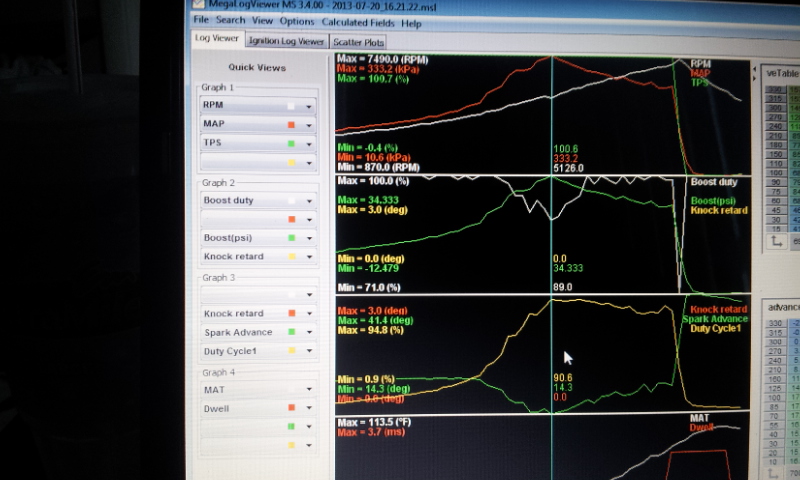Screen dimensions: 800x480
Task: Select the 70 row header in advance table
Action: click(x=774, y=416)
